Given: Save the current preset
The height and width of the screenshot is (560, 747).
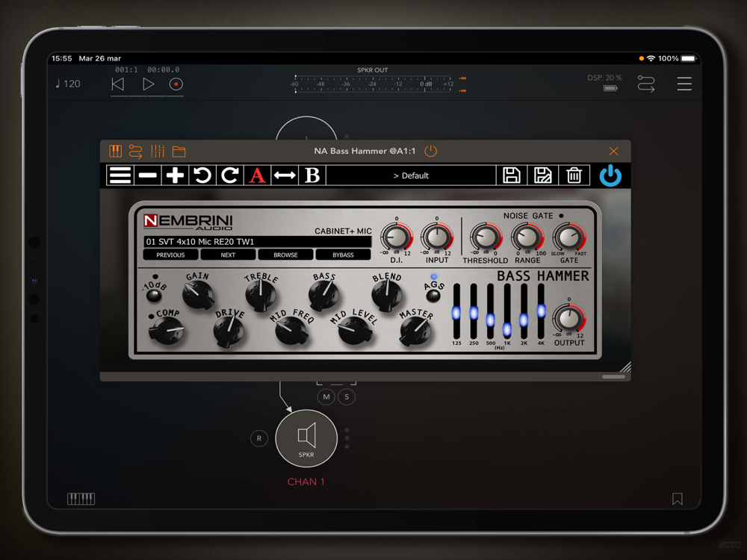Looking at the screenshot, I should [511, 175].
